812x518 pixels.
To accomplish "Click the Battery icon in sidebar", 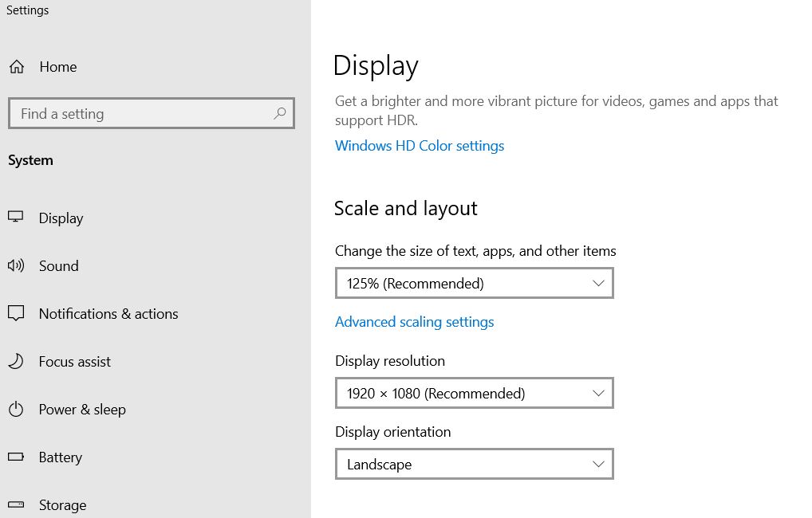I will click(16, 457).
